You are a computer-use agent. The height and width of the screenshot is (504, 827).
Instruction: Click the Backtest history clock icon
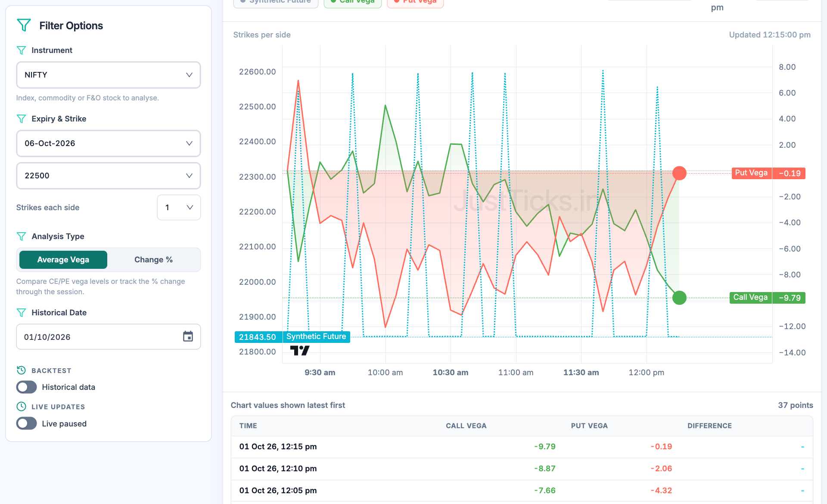coord(21,370)
